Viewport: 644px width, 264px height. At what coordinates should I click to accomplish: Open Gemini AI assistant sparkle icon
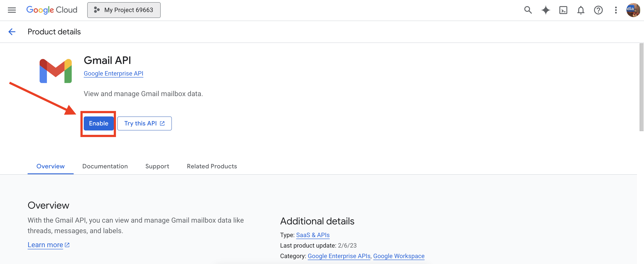tap(546, 10)
